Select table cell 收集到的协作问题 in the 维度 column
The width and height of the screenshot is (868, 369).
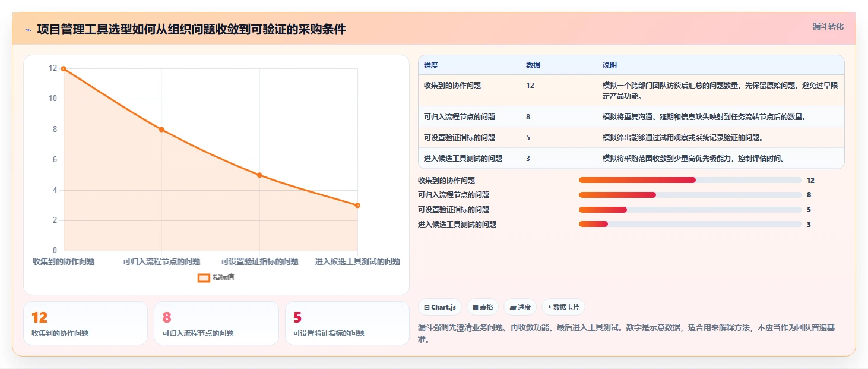coord(452,86)
